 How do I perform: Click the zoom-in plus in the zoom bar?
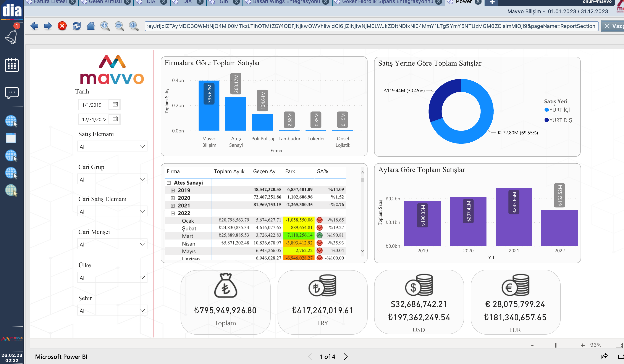pos(583,345)
